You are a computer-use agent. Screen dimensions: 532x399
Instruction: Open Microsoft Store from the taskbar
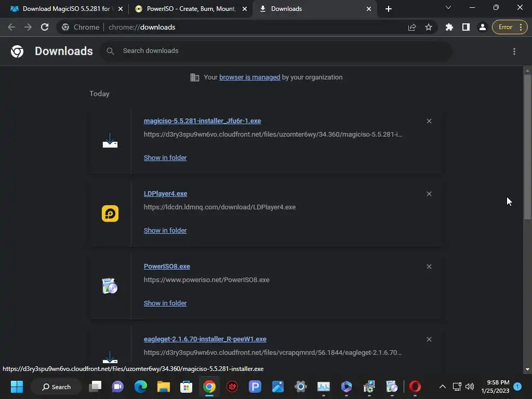(x=186, y=387)
